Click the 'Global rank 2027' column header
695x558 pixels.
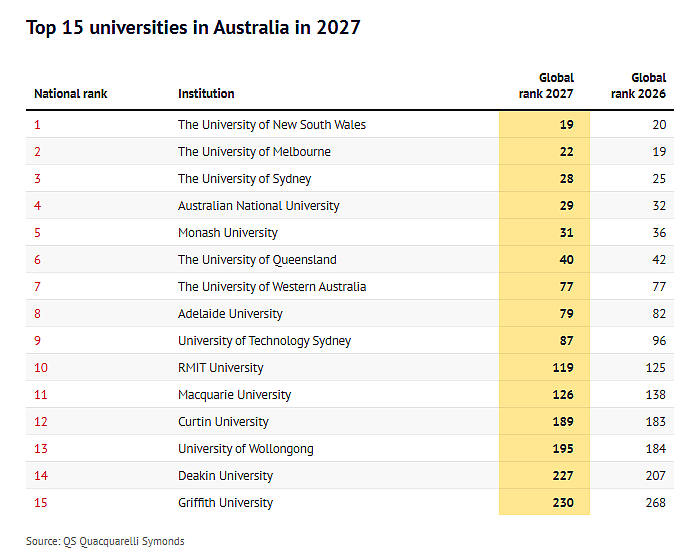(546, 86)
